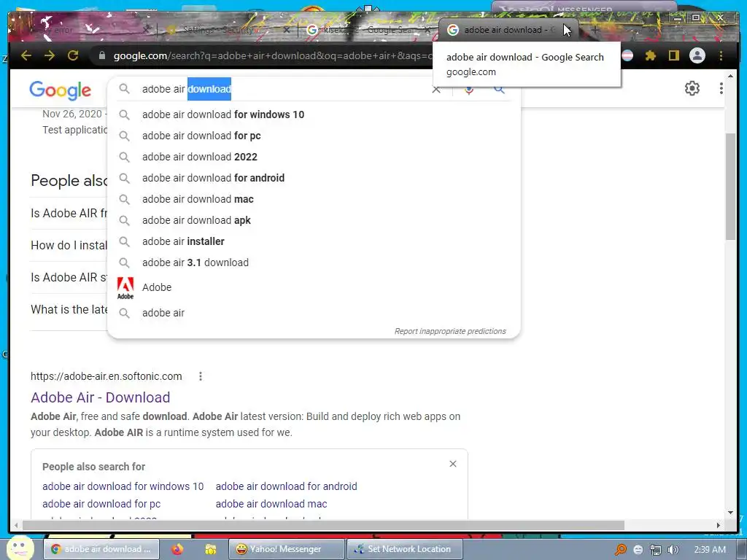Click related 'adobe air download for pc' link
Viewport: 747px width, 560px height.
(x=101, y=504)
